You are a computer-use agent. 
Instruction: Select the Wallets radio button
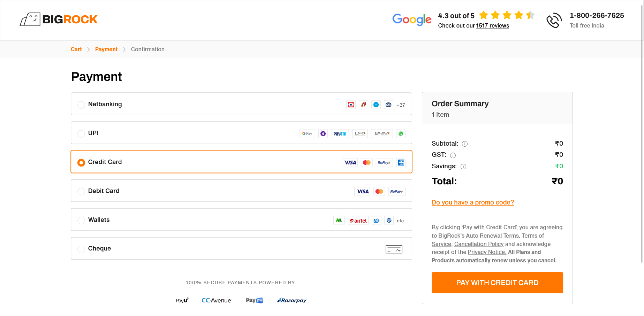pos(81,221)
